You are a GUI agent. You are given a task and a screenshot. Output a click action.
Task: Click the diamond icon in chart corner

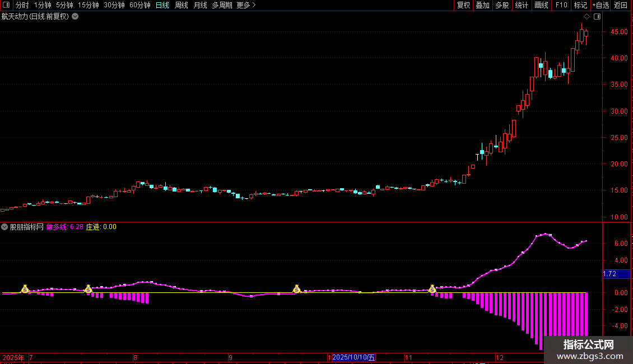tap(587, 17)
